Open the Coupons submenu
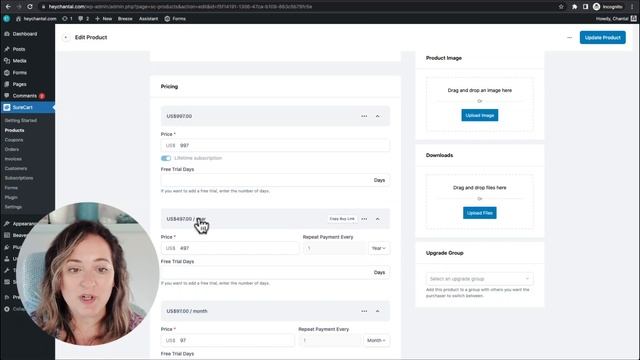This screenshot has height=360, width=640. click(x=14, y=140)
